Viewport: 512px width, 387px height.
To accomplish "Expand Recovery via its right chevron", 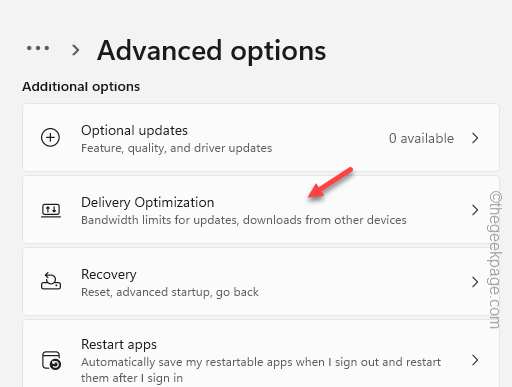I will pos(475,282).
